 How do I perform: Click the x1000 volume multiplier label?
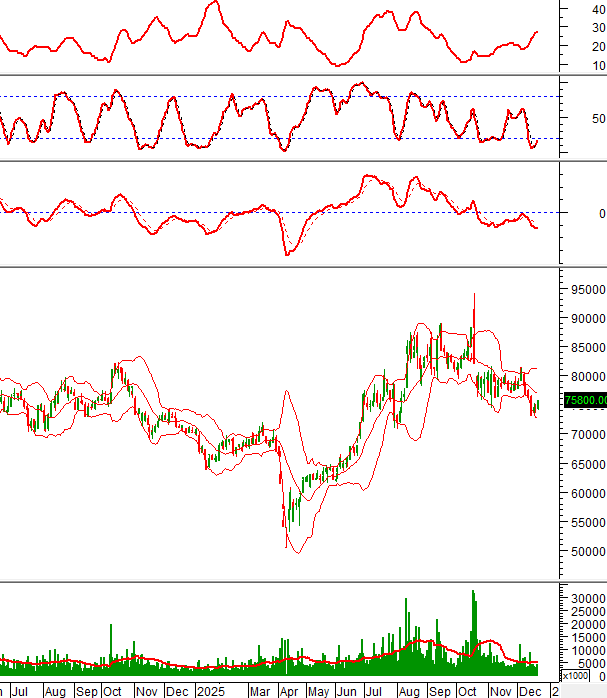[575, 676]
